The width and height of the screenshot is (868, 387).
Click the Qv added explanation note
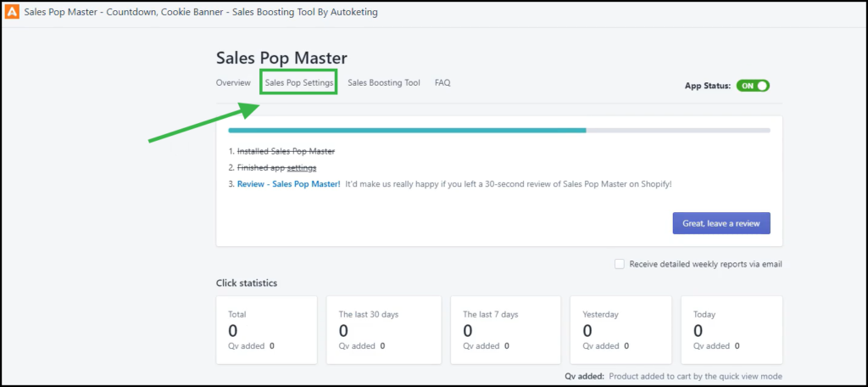click(x=674, y=377)
